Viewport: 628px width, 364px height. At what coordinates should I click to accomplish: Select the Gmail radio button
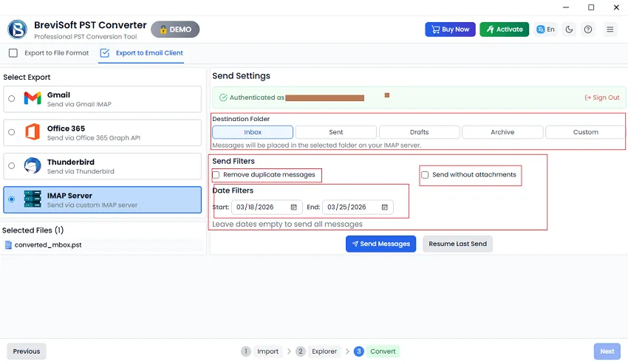[12, 98]
